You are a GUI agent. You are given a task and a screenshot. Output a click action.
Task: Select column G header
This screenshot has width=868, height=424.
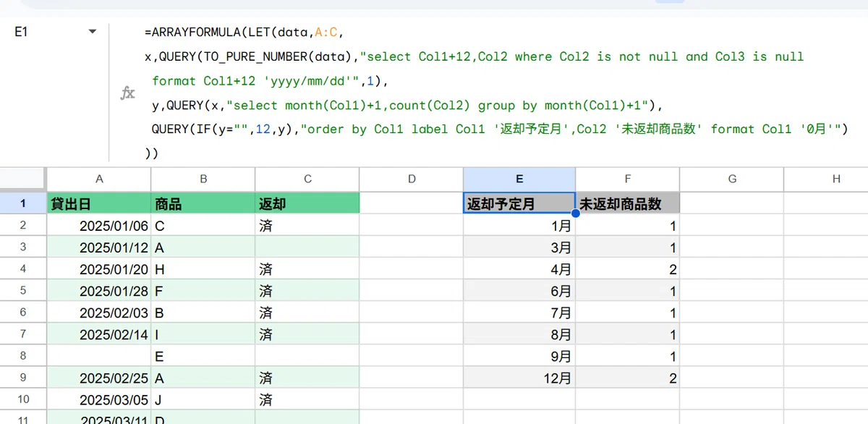732,179
